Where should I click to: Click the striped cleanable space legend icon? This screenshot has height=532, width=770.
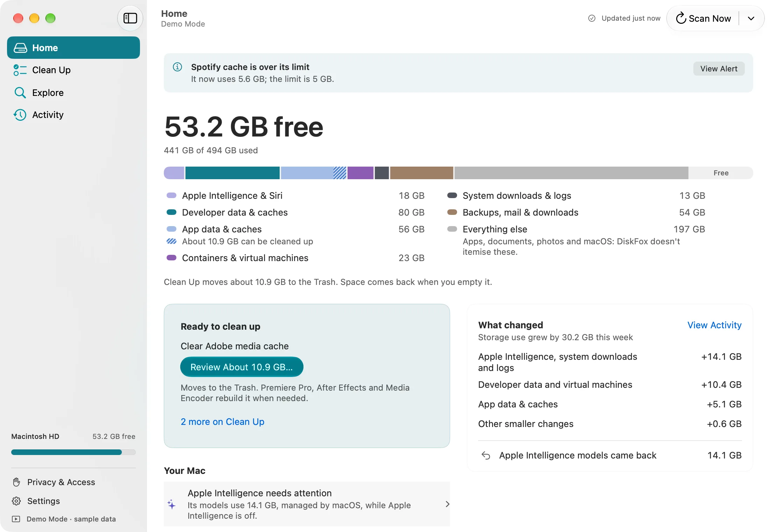pos(171,241)
